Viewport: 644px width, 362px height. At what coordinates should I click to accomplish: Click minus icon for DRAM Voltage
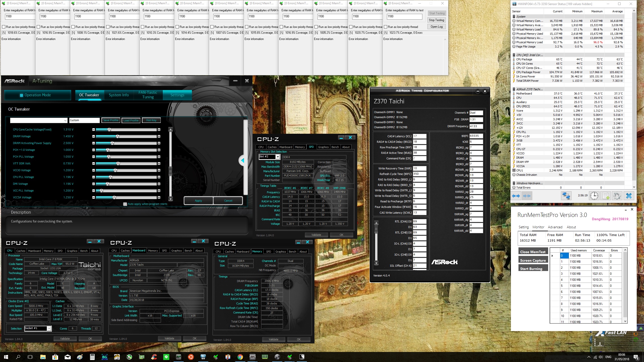[94, 137]
